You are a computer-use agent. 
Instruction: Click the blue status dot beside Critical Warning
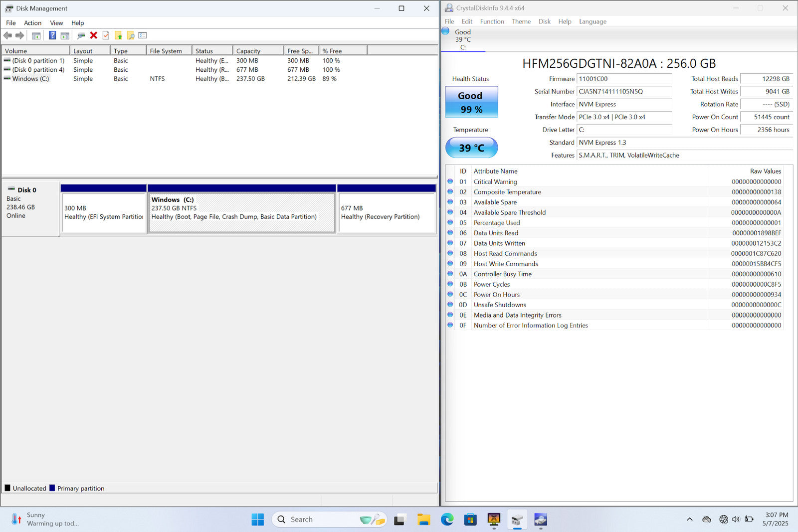(x=450, y=181)
